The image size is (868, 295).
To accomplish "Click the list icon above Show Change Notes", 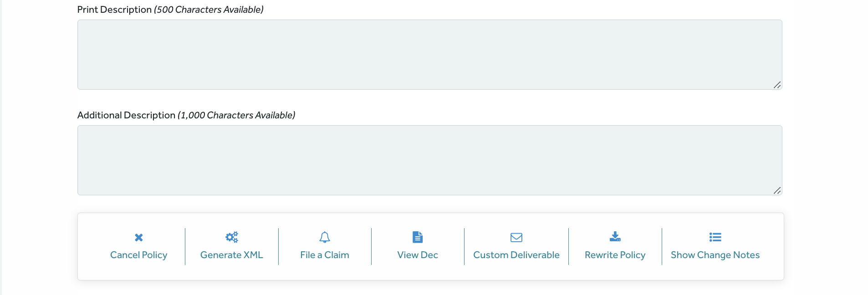I will point(715,237).
